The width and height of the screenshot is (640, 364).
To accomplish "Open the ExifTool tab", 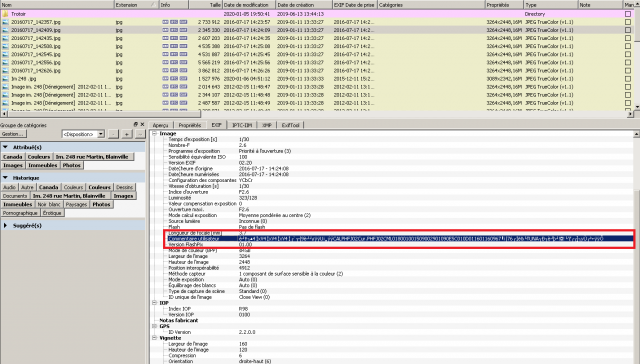I will [x=291, y=125].
